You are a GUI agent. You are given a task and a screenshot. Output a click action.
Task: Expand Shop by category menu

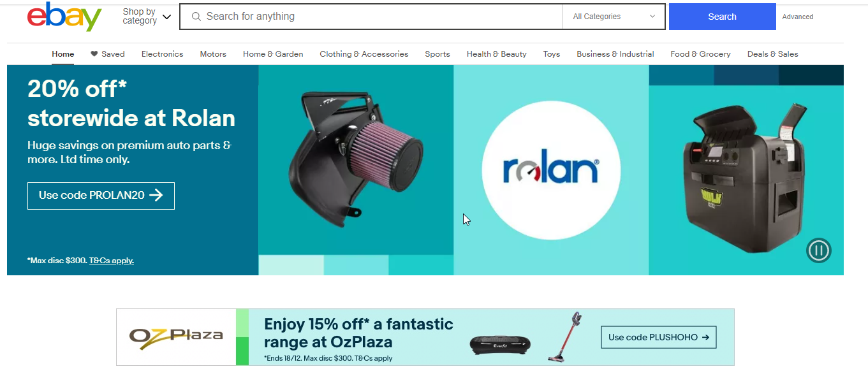(147, 17)
